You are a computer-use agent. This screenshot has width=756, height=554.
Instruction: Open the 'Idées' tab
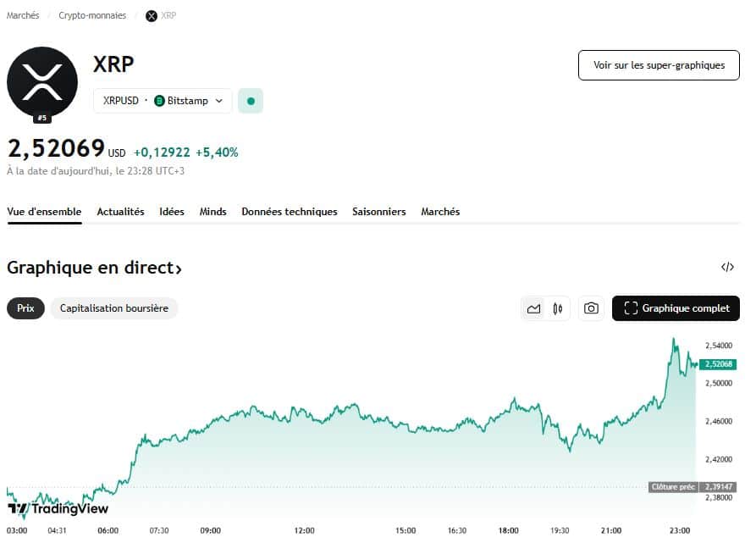click(172, 212)
